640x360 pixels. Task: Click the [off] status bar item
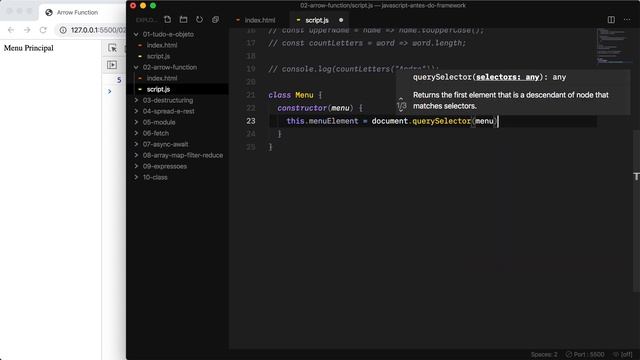point(623,354)
